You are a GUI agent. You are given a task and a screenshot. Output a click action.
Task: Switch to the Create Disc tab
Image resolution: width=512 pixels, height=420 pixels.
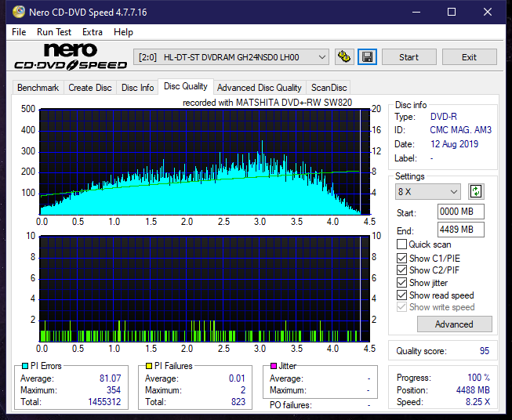pyautogui.click(x=90, y=88)
